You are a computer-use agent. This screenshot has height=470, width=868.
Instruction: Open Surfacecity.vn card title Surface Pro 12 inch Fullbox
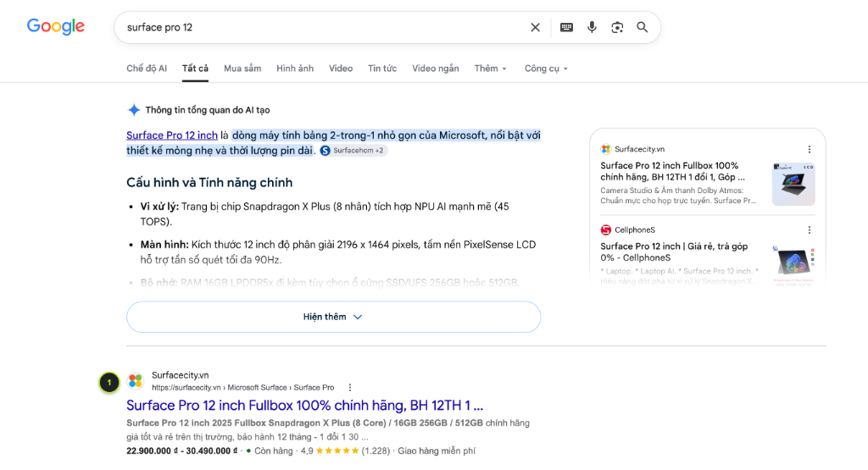672,171
